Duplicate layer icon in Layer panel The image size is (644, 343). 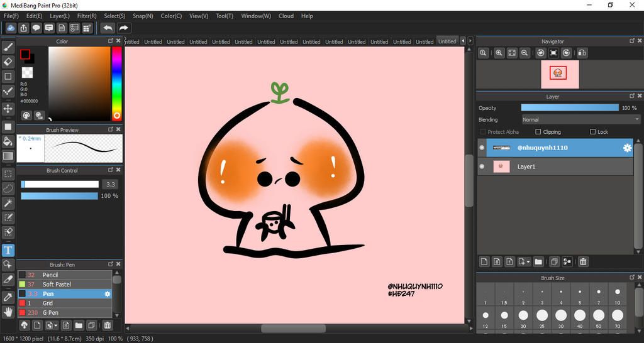tap(554, 261)
